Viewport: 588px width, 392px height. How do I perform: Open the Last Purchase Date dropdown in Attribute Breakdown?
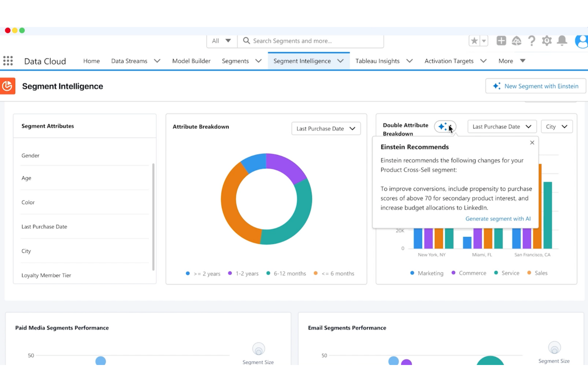click(x=326, y=128)
